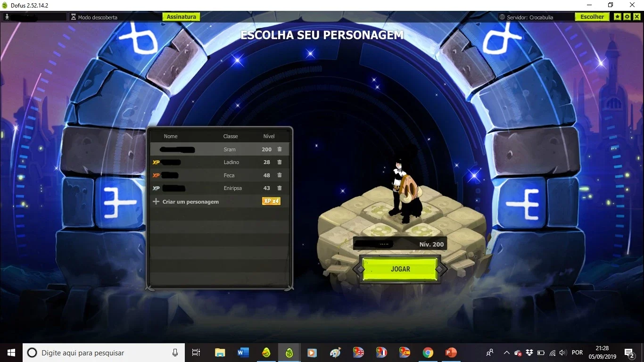Sort characters by Classe column header
This screenshot has height=362, width=644.
pyautogui.click(x=231, y=136)
